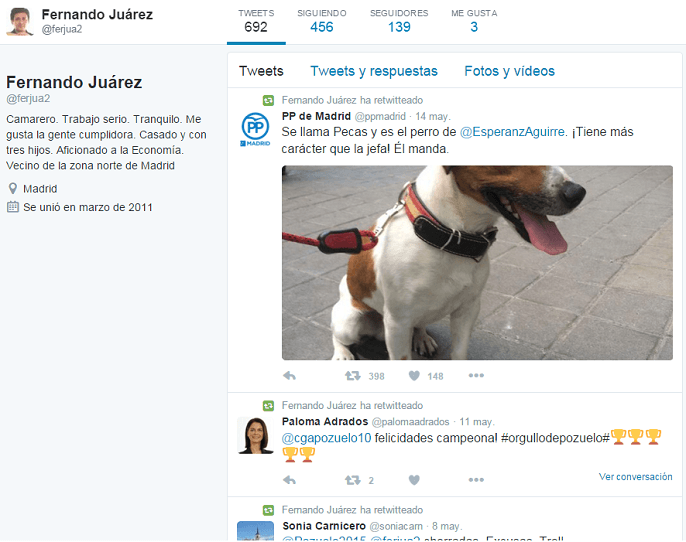The height and width of the screenshot is (542, 686).
Task: Open the dog photo in PP de Madrid tweet
Action: click(x=477, y=262)
